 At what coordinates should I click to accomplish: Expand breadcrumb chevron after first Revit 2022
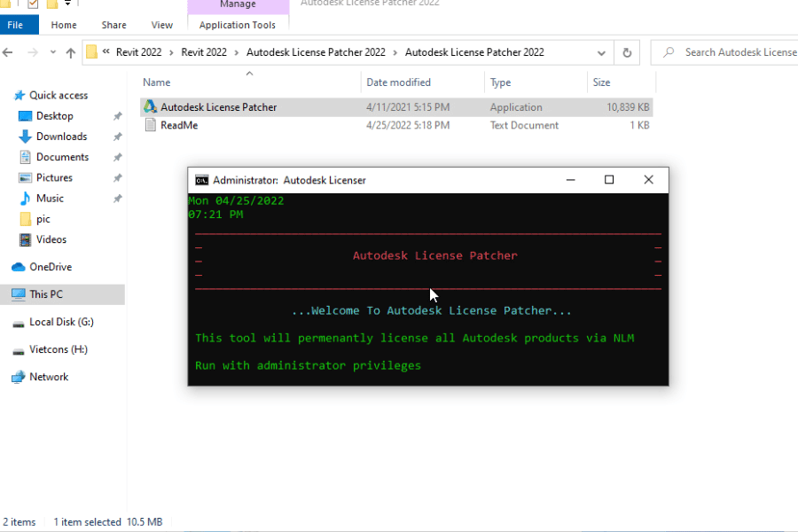click(171, 52)
